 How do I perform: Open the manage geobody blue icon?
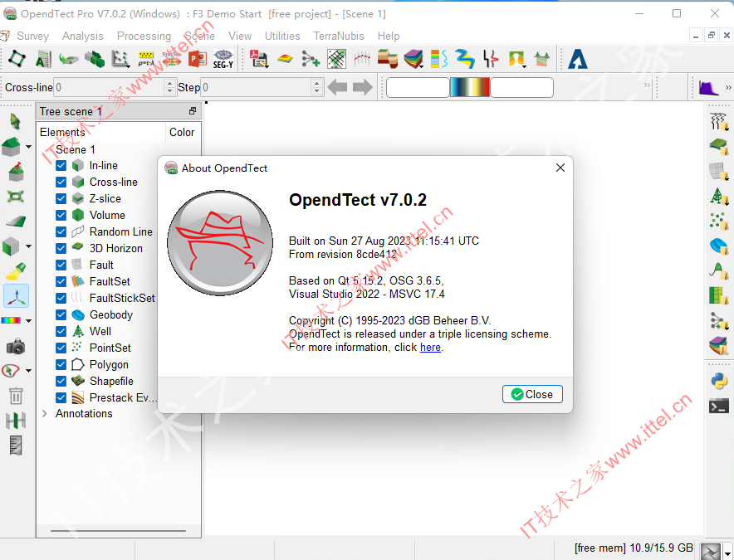click(x=718, y=245)
